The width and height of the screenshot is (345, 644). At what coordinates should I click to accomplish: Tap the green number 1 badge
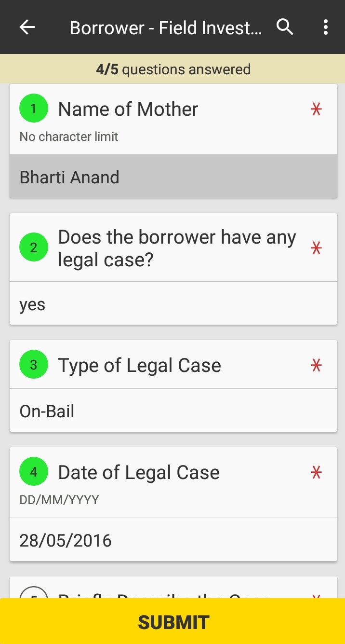pyautogui.click(x=33, y=109)
